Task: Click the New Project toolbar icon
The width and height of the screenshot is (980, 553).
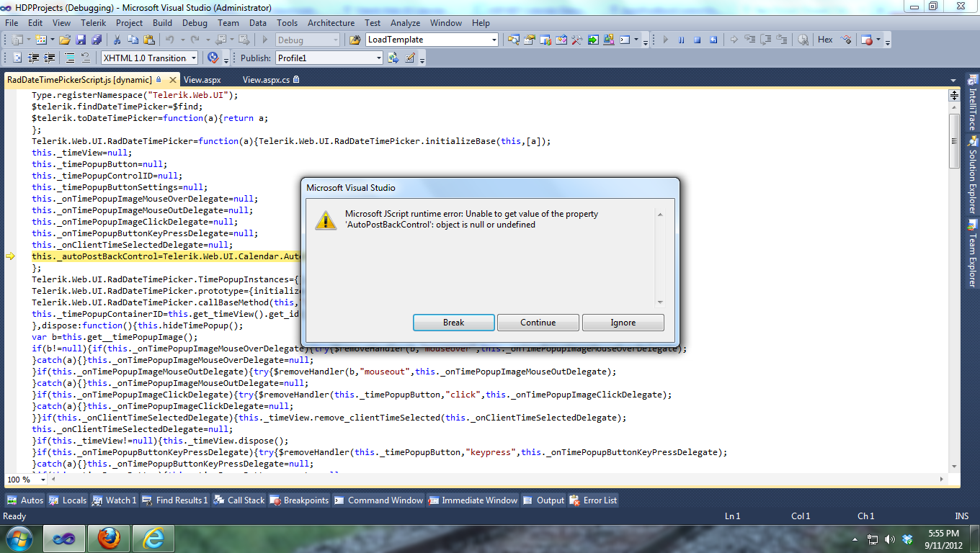Action: [17, 40]
